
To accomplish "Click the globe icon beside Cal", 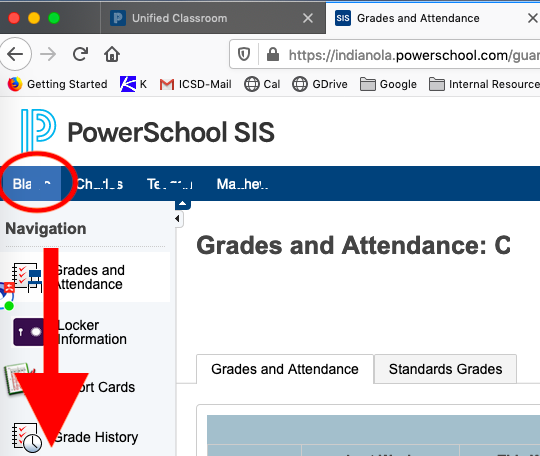I will (252, 84).
